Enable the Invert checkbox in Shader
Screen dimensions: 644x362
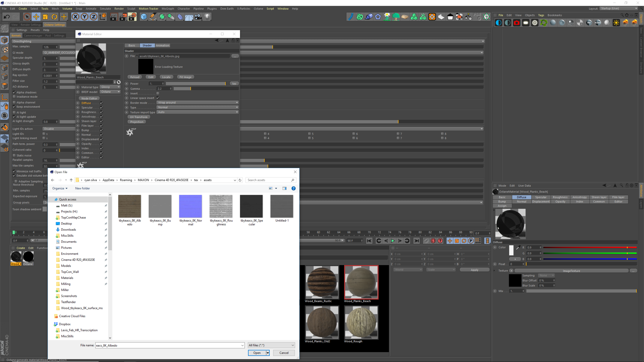pyautogui.click(x=158, y=93)
